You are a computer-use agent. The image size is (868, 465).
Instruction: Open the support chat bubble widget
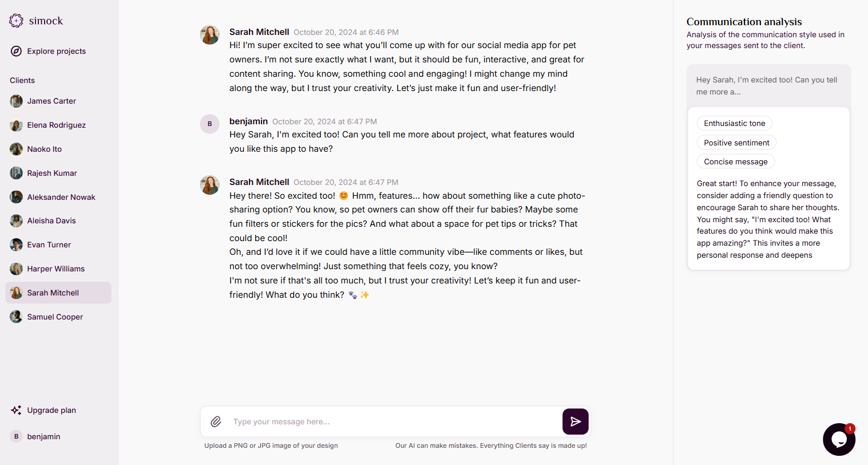[x=839, y=439]
